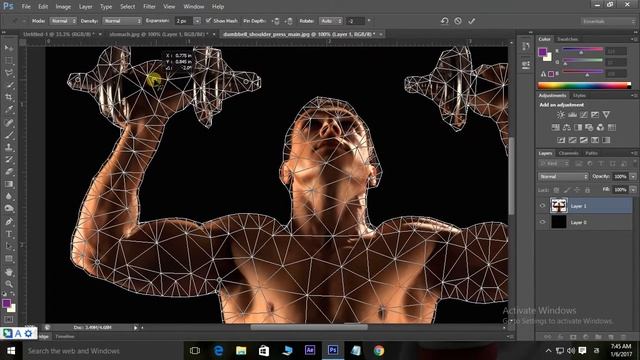The width and height of the screenshot is (640, 360).
Task: Switch to the Swatches tab
Action: 568,39
